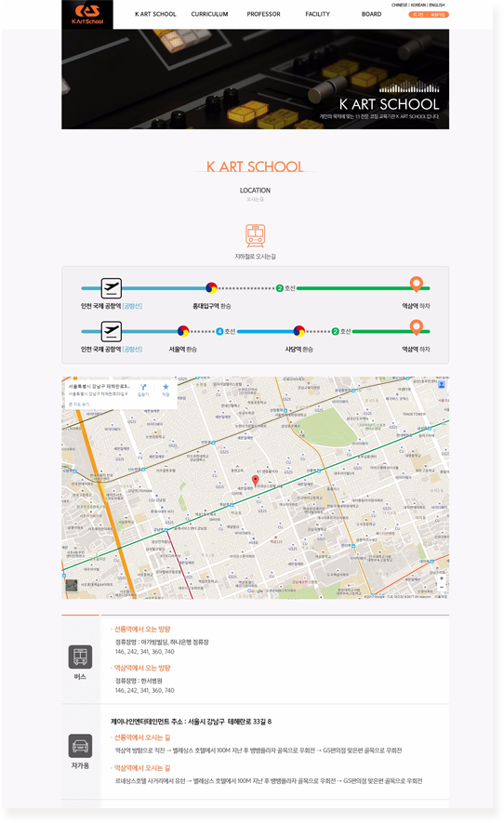Open the Street View pegman on the map
Viewport: 504px width, 823px height.
pyautogui.click(x=442, y=385)
